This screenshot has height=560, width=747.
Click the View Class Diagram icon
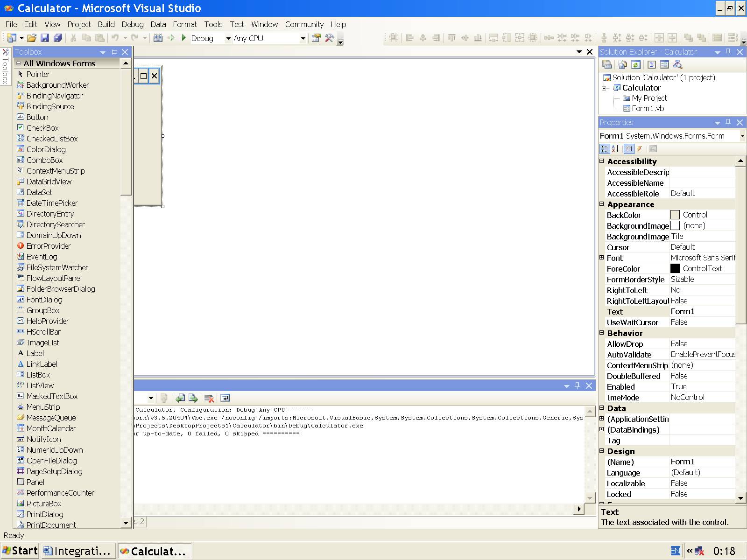point(678,65)
